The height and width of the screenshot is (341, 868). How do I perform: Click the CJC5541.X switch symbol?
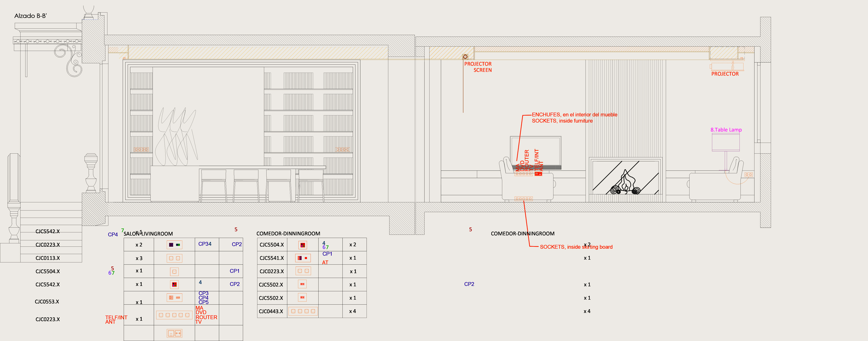pyautogui.click(x=303, y=258)
